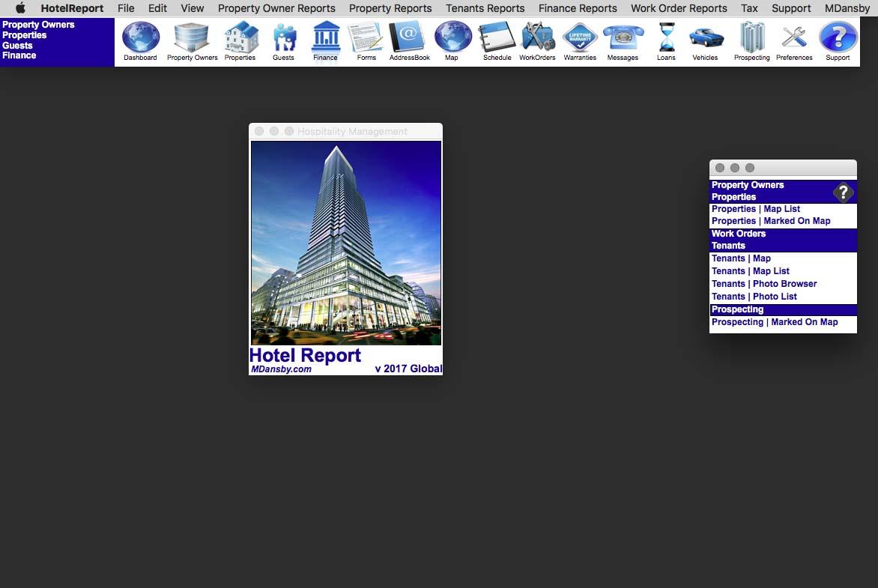The height and width of the screenshot is (588, 878).
Task: Open the Warranties badge icon
Action: point(580,37)
